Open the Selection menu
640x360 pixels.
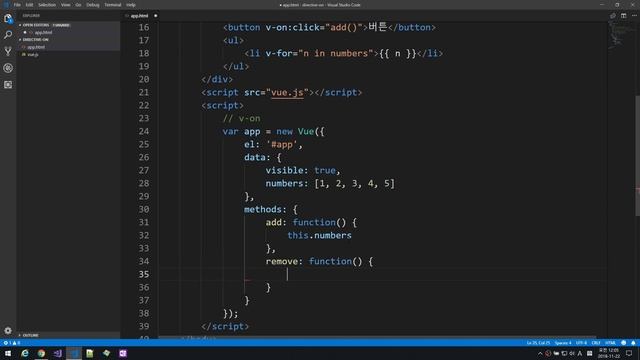coord(47,5)
